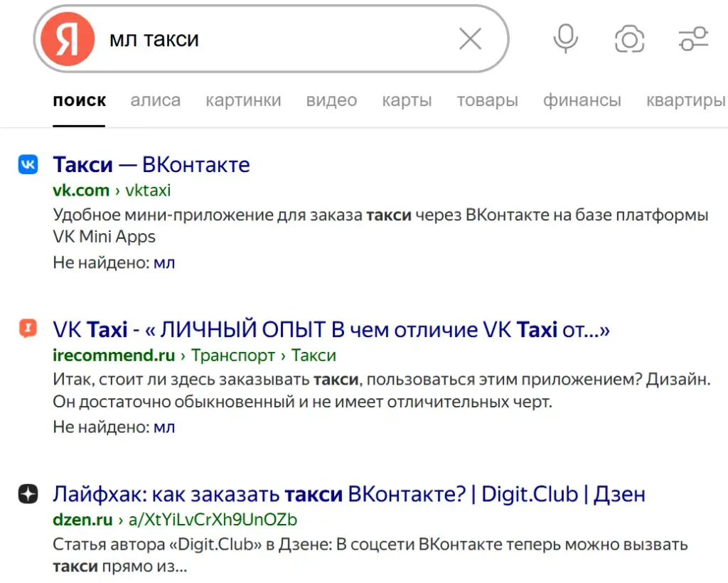Click the irecommend favicon next to VK Taxi result
Viewport: 728px width, 583px height.
click(28, 328)
